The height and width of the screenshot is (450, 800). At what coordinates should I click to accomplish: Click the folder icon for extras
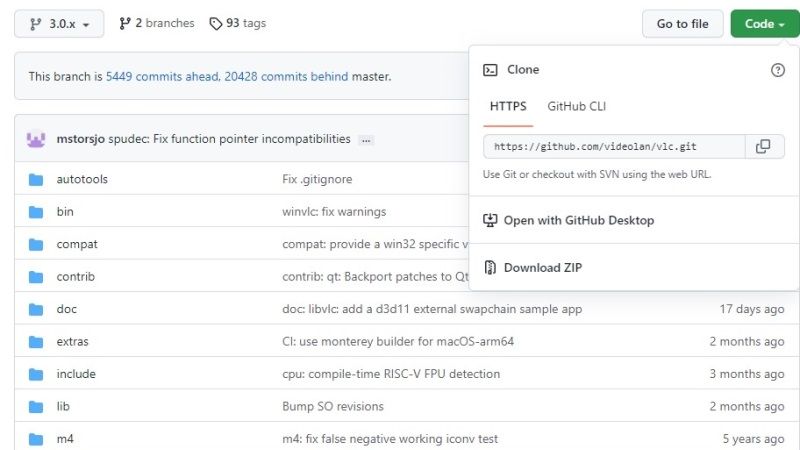pos(36,342)
